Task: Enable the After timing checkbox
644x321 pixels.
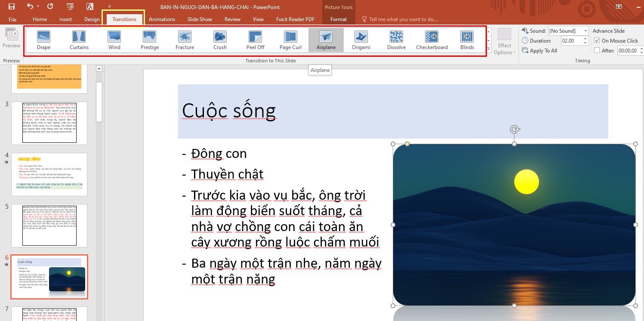Action: click(x=598, y=50)
